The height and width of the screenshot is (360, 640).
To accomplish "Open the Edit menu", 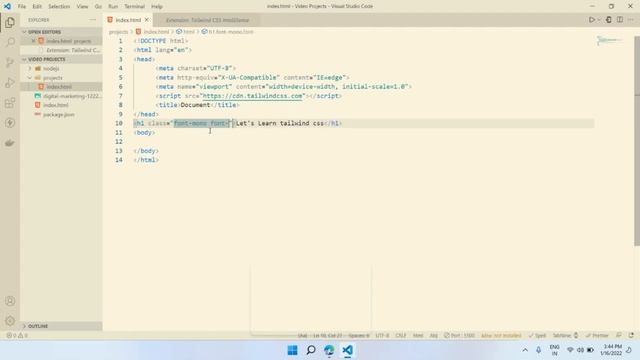I will click(37, 6).
